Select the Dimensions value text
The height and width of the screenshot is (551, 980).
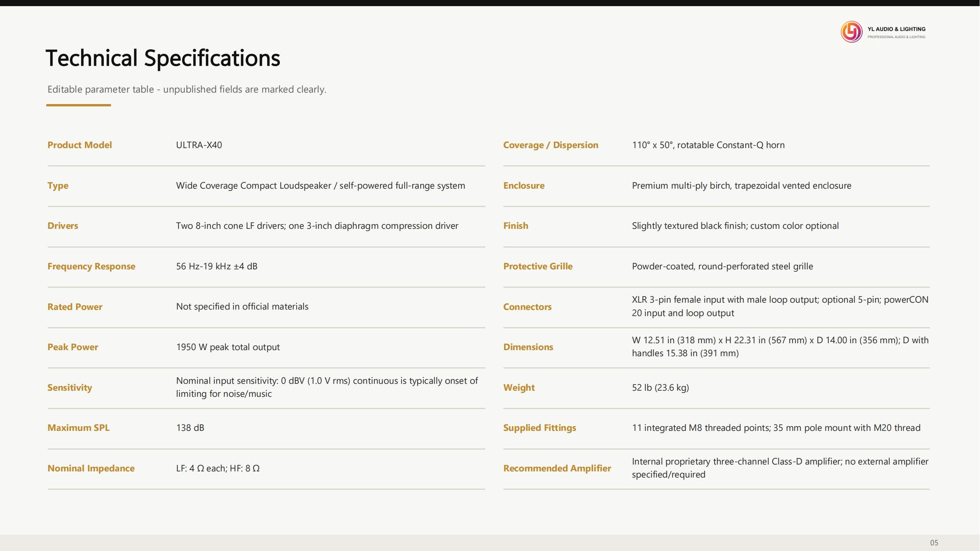pyautogui.click(x=780, y=347)
